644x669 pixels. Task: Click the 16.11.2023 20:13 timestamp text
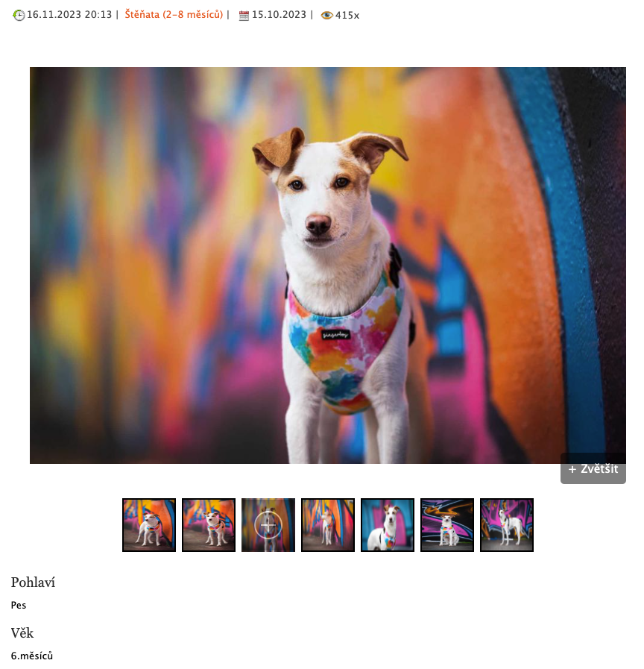coord(69,14)
